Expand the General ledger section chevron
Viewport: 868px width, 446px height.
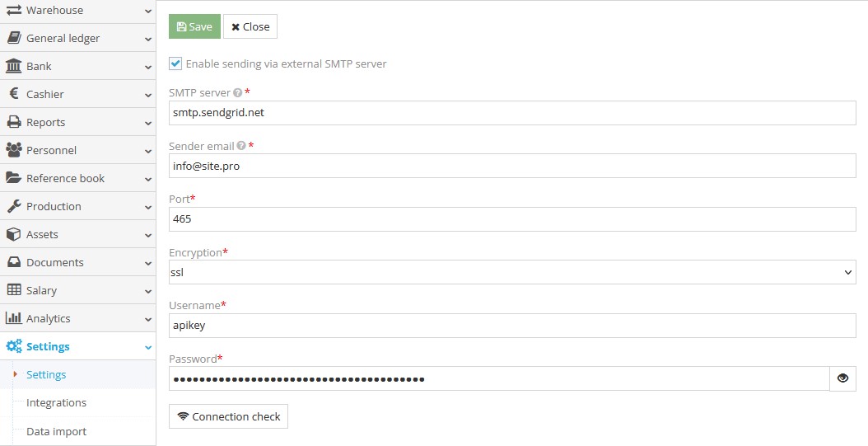(x=147, y=39)
